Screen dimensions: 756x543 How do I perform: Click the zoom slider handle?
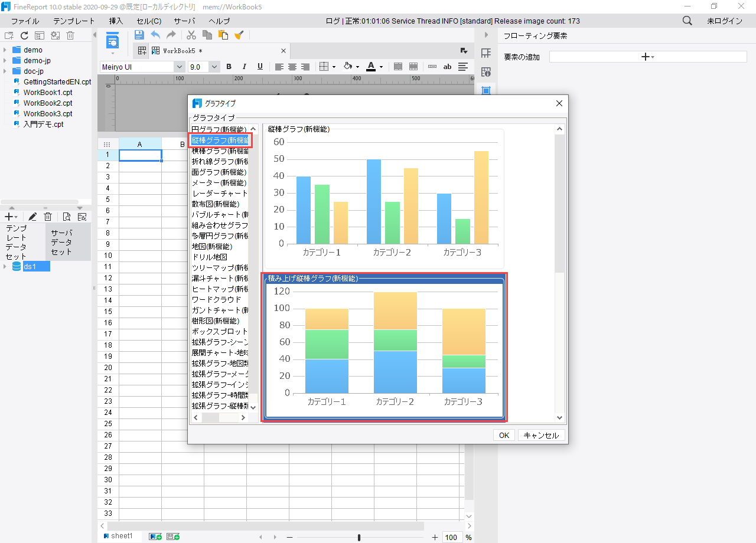coord(359,537)
